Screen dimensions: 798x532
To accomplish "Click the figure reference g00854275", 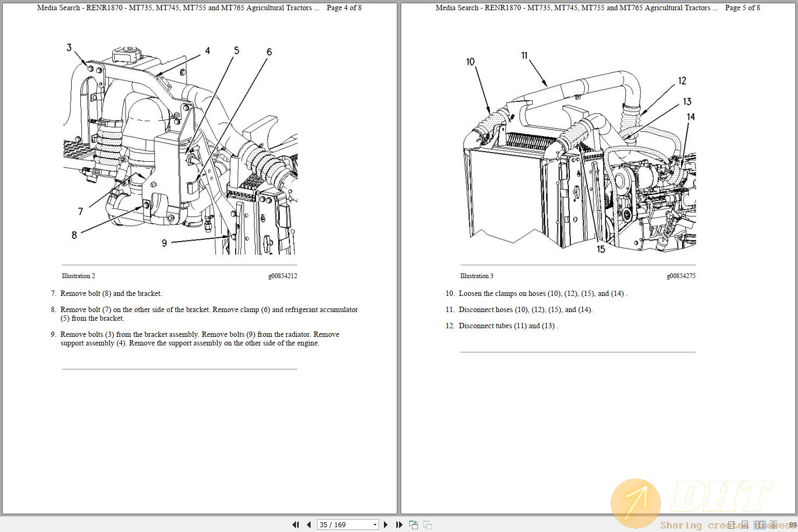I will coord(682,275).
